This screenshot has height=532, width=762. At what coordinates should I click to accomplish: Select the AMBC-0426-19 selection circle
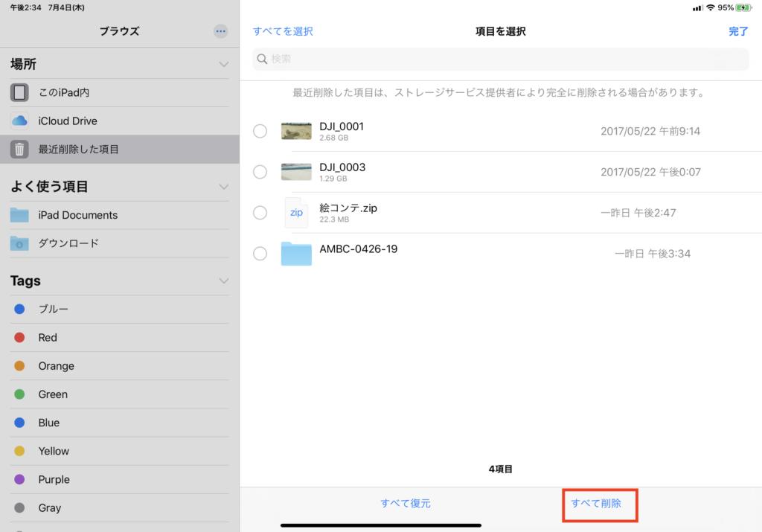click(x=260, y=253)
